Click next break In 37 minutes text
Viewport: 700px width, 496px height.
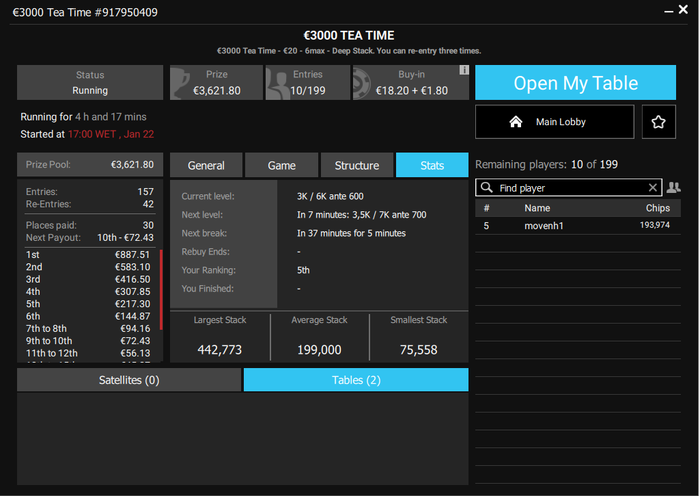click(351, 233)
